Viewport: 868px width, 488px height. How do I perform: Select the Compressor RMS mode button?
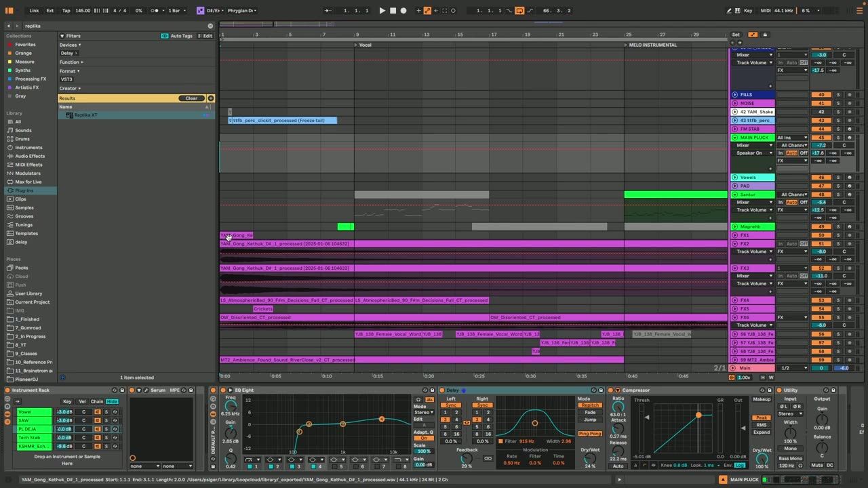[x=762, y=425]
